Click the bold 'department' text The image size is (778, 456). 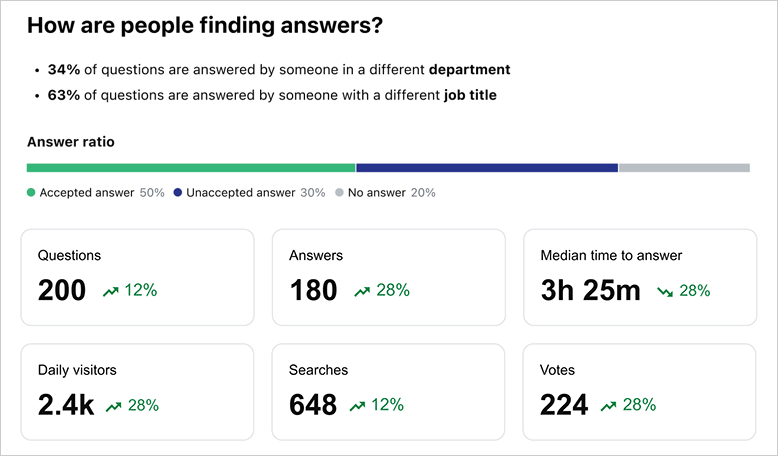pyautogui.click(x=469, y=70)
